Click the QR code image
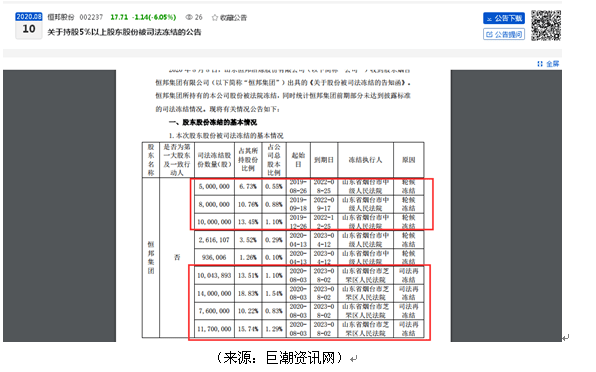Screen dimensions: 596x372 click(x=546, y=25)
